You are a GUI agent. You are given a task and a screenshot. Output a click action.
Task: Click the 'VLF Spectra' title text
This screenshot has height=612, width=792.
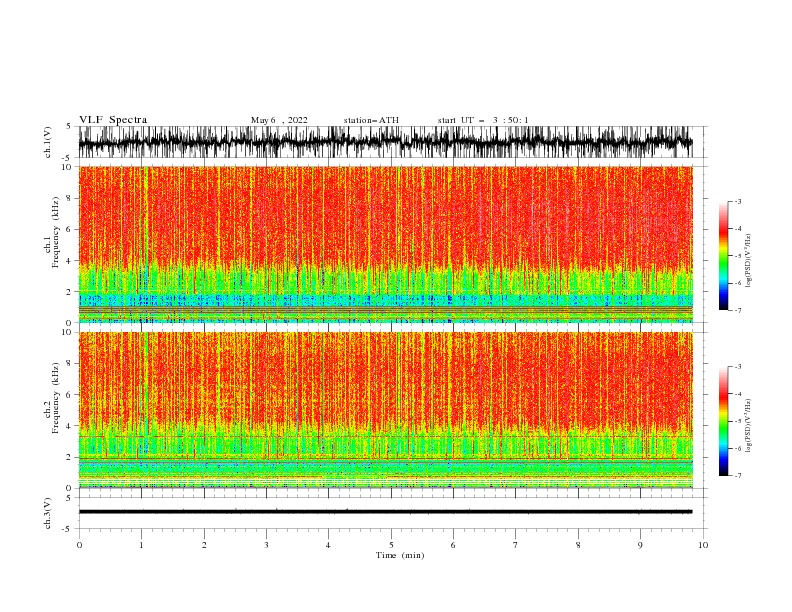pyautogui.click(x=113, y=120)
